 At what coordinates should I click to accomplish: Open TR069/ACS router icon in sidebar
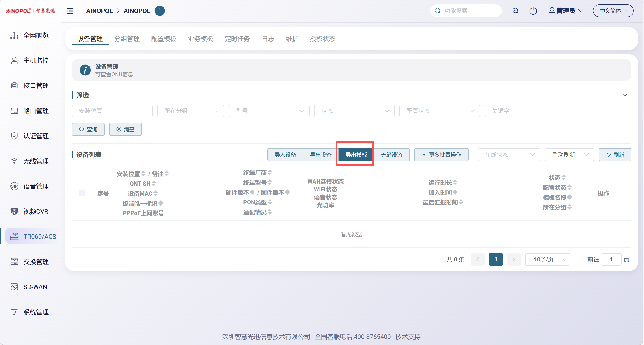tap(14, 237)
